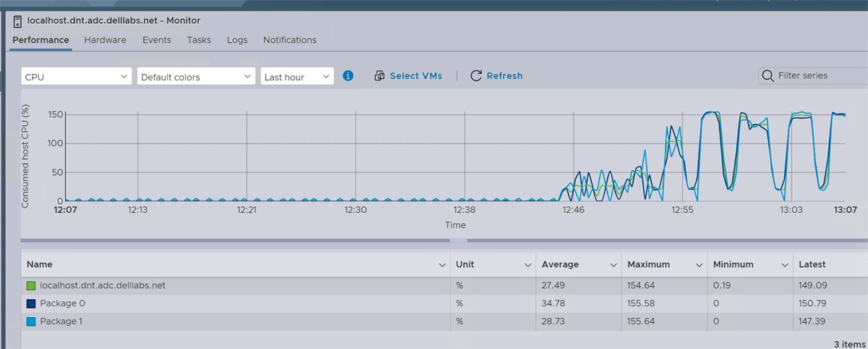Click the light blue Package 1 color swatch
The width and height of the screenshot is (868, 349).
pyautogui.click(x=30, y=321)
